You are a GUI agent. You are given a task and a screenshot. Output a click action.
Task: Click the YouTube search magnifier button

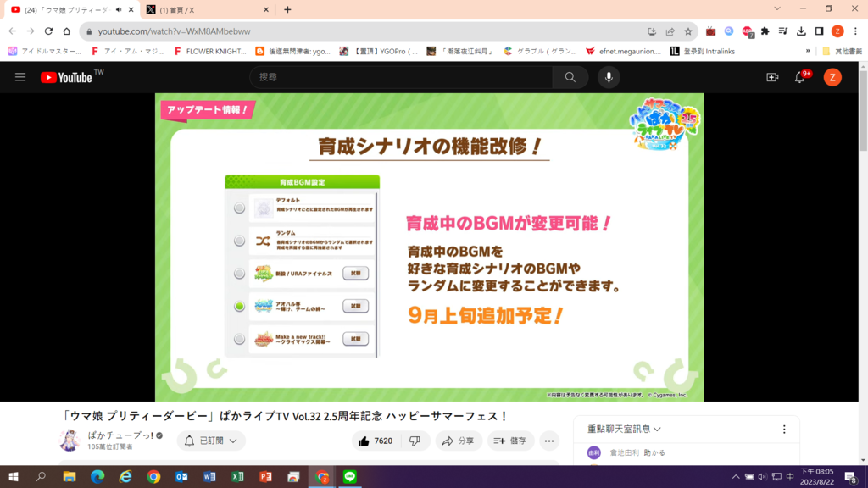click(x=570, y=77)
